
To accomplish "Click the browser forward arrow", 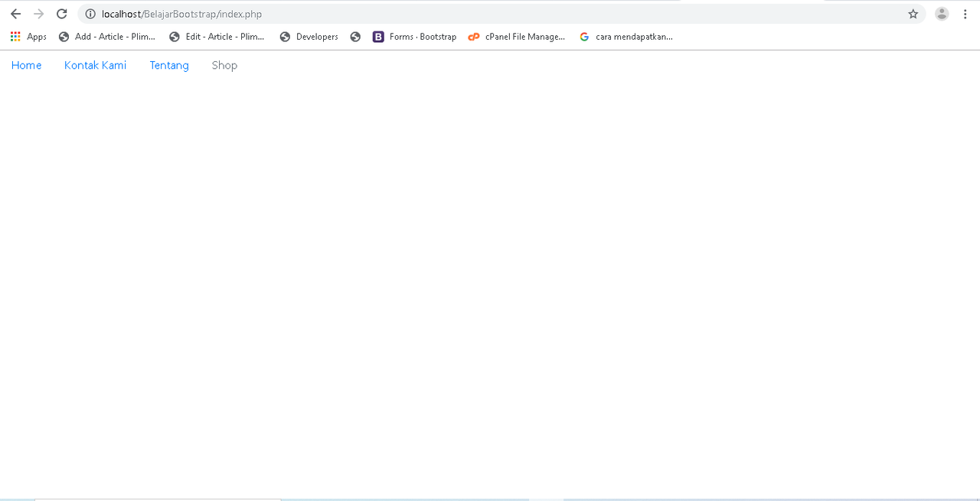I will [x=38, y=14].
